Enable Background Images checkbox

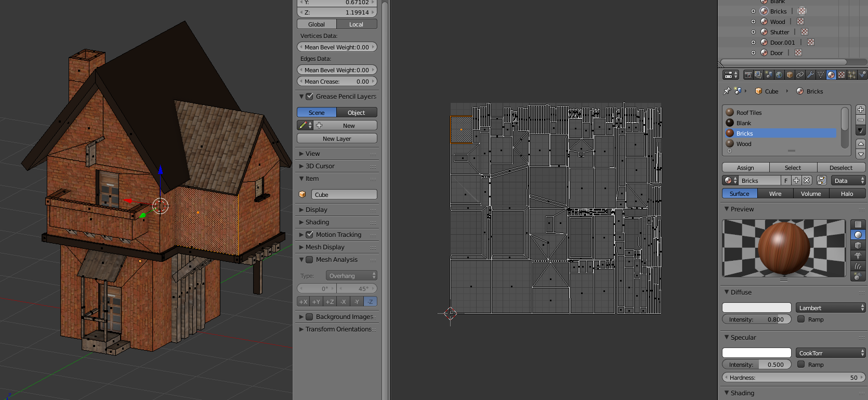(x=309, y=316)
